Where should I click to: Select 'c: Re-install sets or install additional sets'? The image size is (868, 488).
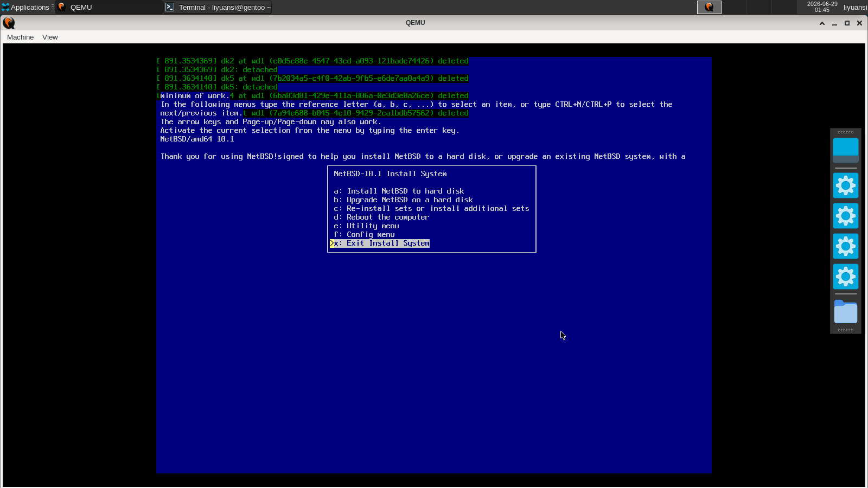(x=431, y=209)
